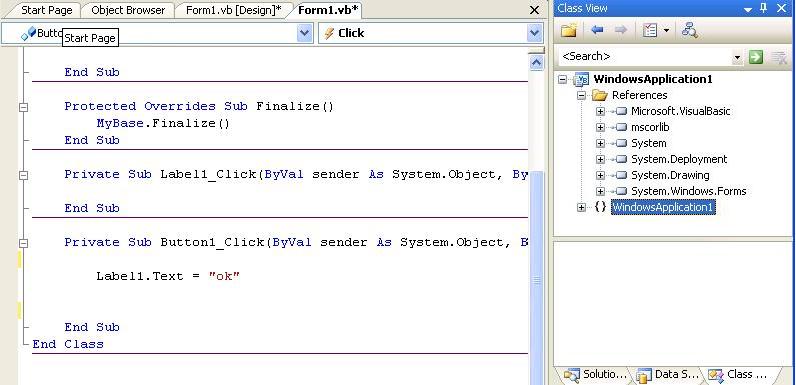The image size is (796, 385).
Task: Click the code editor vertical scrollbar thumb
Action: [536, 278]
